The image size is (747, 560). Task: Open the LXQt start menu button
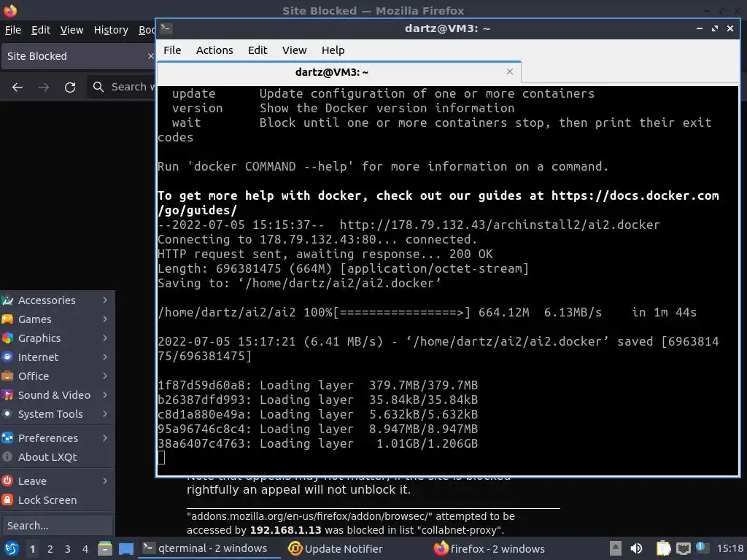click(10, 549)
